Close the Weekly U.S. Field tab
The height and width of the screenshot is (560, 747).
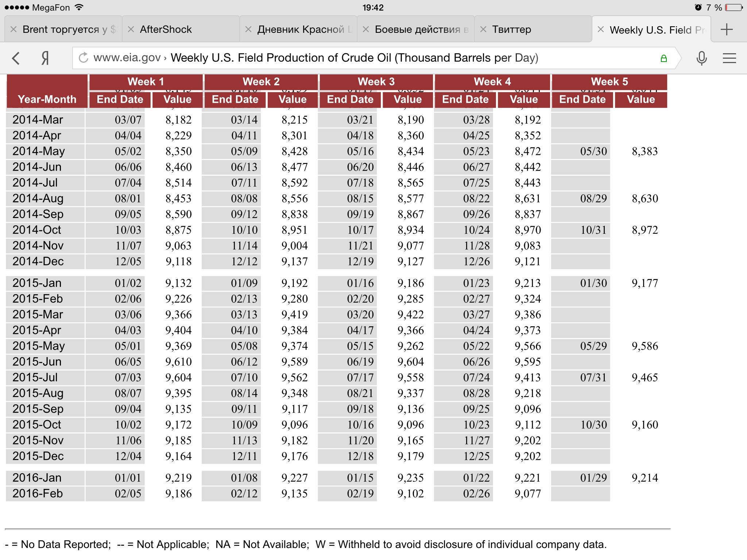(x=601, y=29)
